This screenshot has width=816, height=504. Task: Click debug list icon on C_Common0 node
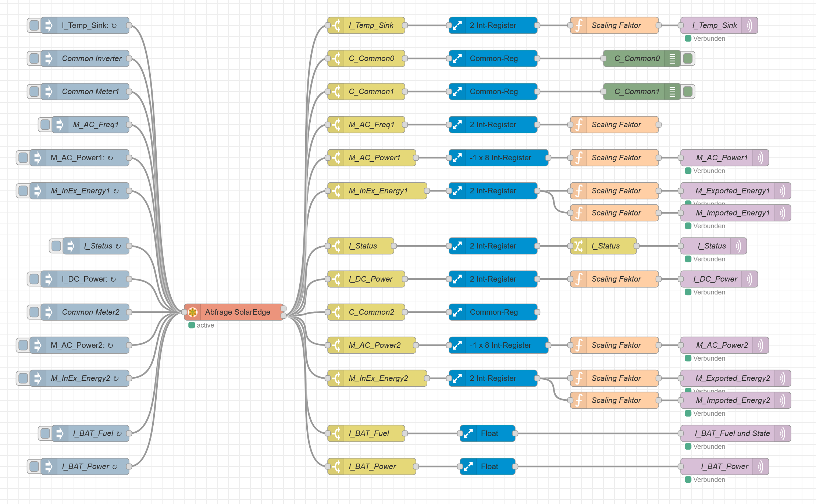coord(672,58)
